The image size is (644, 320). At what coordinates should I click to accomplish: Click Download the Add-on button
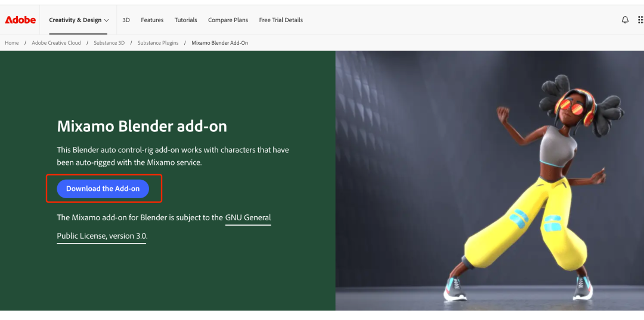click(103, 189)
